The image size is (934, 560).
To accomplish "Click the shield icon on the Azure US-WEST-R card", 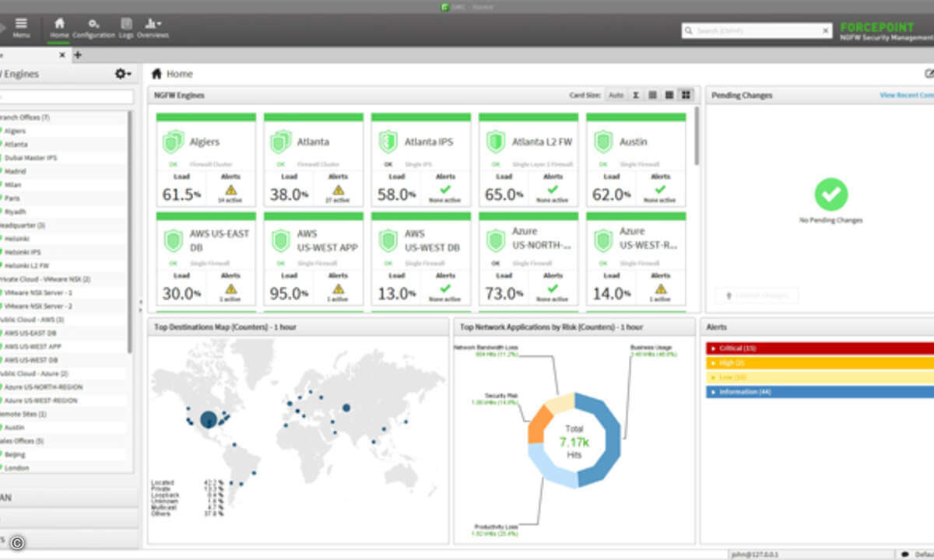I will point(602,240).
